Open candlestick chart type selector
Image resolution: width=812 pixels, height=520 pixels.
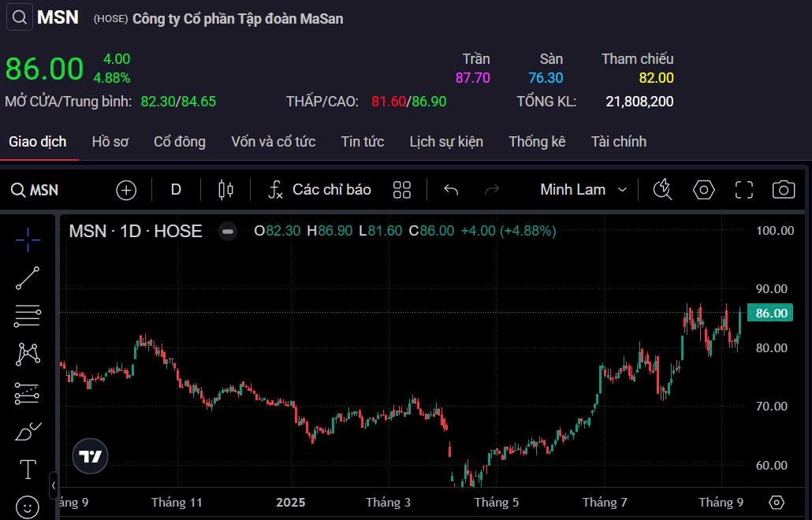click(225, 190)
